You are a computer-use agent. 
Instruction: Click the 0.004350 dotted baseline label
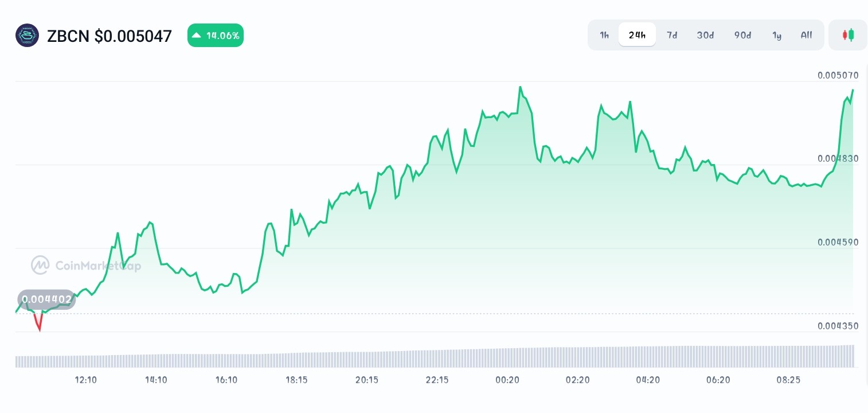(838, 326)
